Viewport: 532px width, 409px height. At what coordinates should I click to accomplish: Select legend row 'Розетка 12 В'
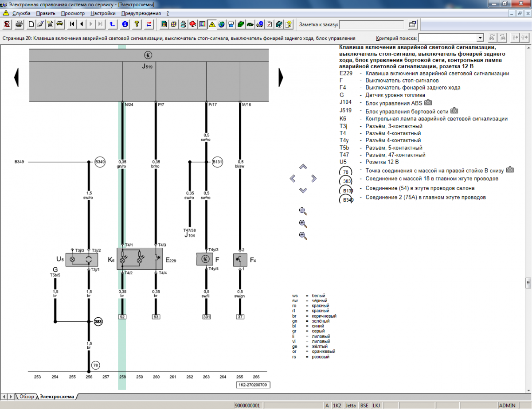pyautogui.click(x=382, y=162)
